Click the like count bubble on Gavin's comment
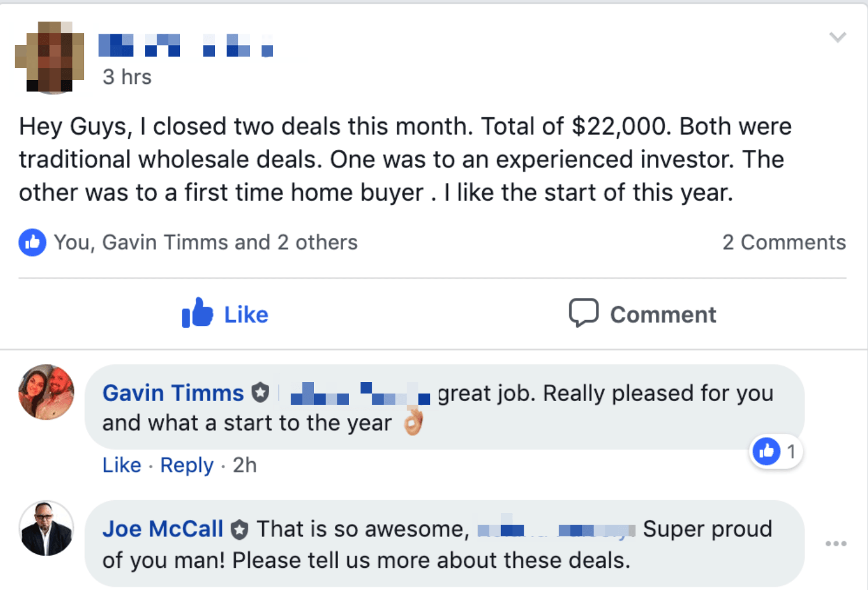The image size is (868, 590). click(775, 451)
